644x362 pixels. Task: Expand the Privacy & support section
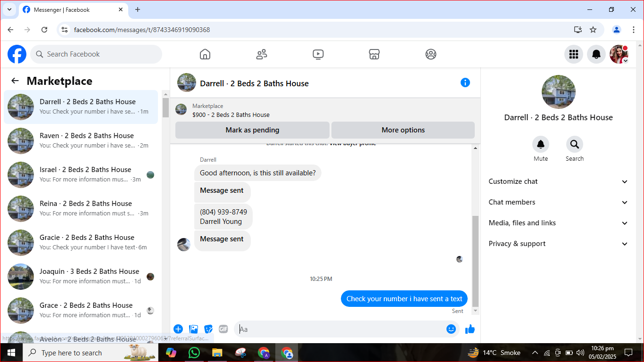[x=558, y=244]
